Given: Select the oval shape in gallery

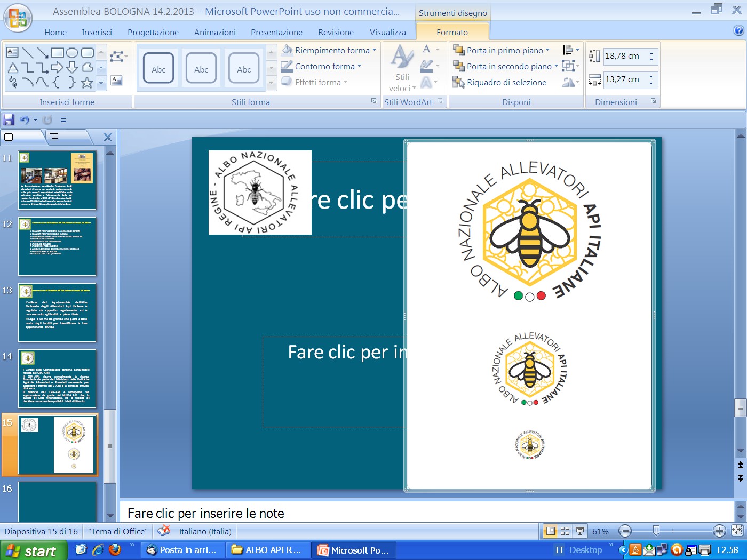Looking at the screenshot, I should [72, 52].
